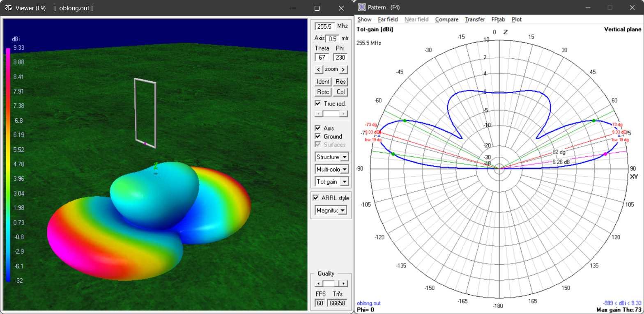
Task: Open the Far field menu
Action: click(387, 19)
